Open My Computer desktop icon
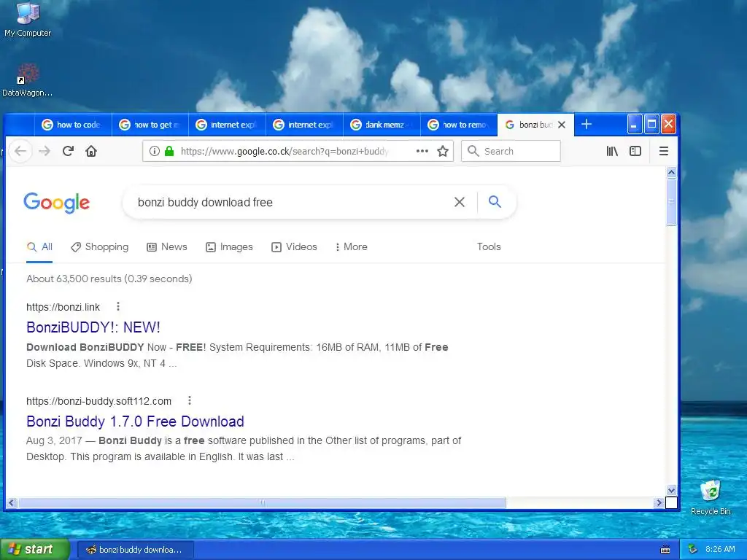Screen dimensions: 747x560 click(x=28, y=20)
